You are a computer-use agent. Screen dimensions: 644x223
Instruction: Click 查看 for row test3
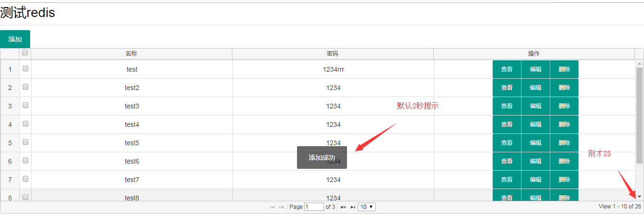click(x=507, y=106)
